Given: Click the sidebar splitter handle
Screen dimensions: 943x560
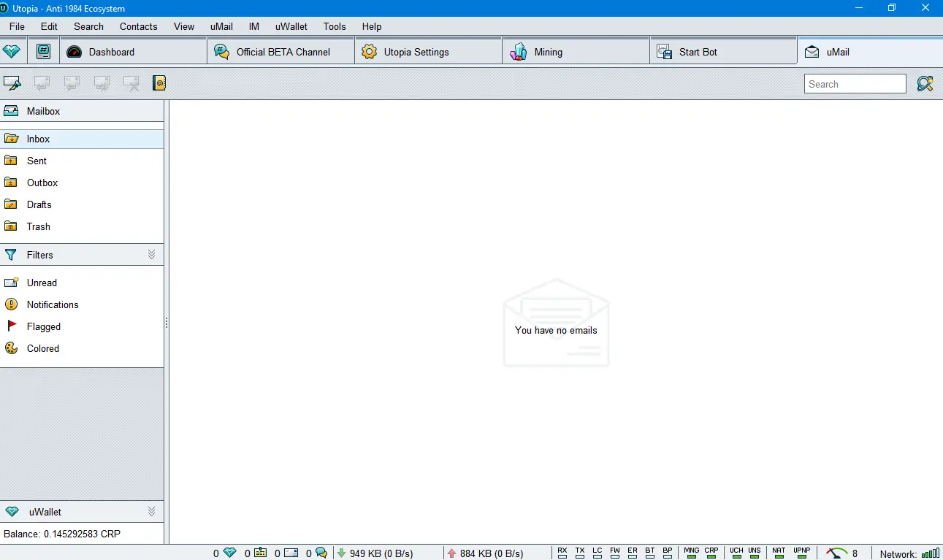Looking at the screenshot, I should click(167, 322).
